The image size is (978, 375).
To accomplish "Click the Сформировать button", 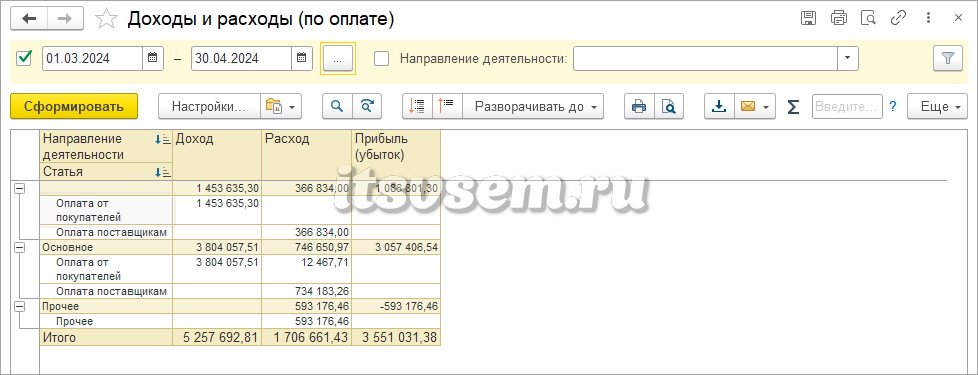I will (74, 107).
